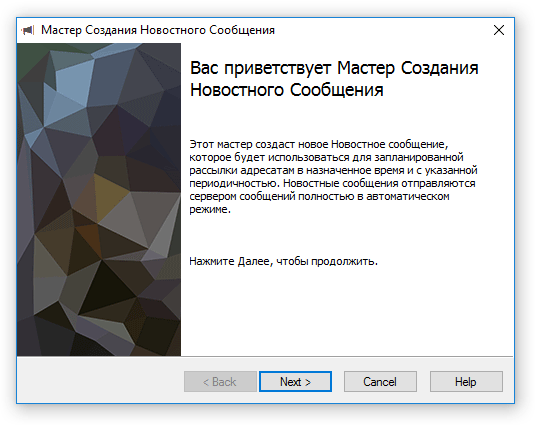The height and width of the screenshot is (425, 535).
Task: Close the wizard with the X button
Action: 499,30
